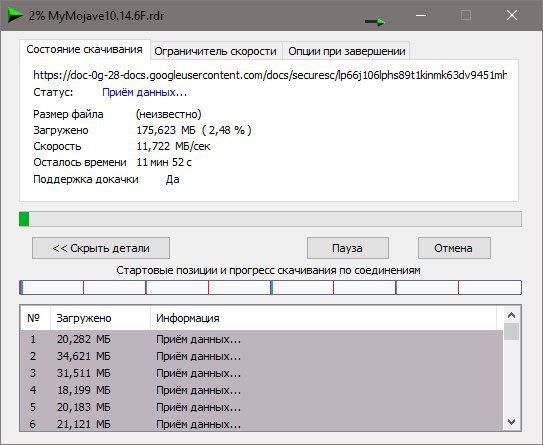Click the connections progress segment bar
Image resolution: width=543 pixels, height=445 pixels.
270,288
